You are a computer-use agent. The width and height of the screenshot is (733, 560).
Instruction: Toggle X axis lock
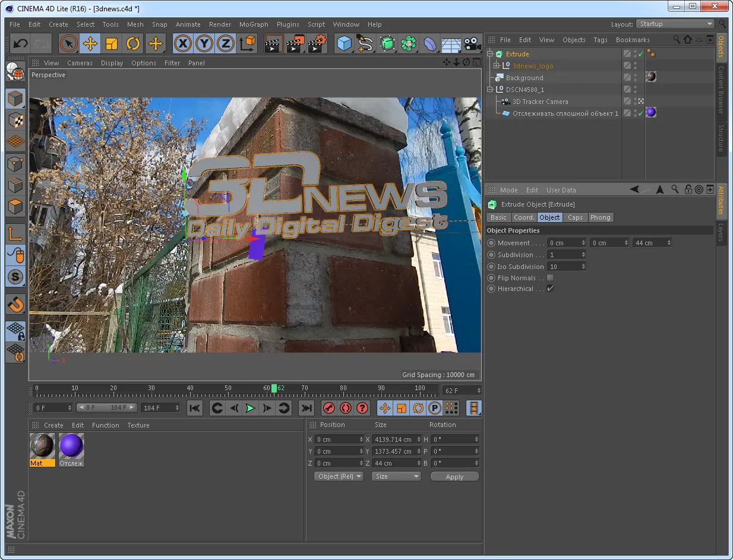click(183, 43)
